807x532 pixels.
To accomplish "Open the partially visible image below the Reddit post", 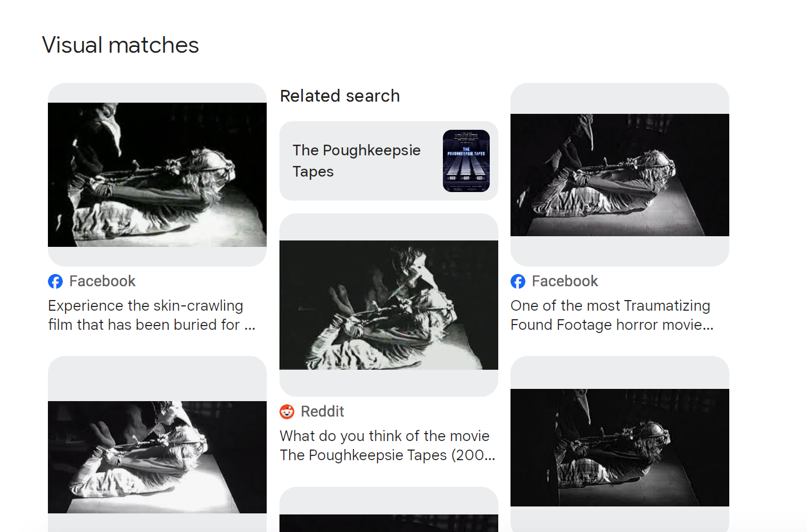I will click(389, 522).
